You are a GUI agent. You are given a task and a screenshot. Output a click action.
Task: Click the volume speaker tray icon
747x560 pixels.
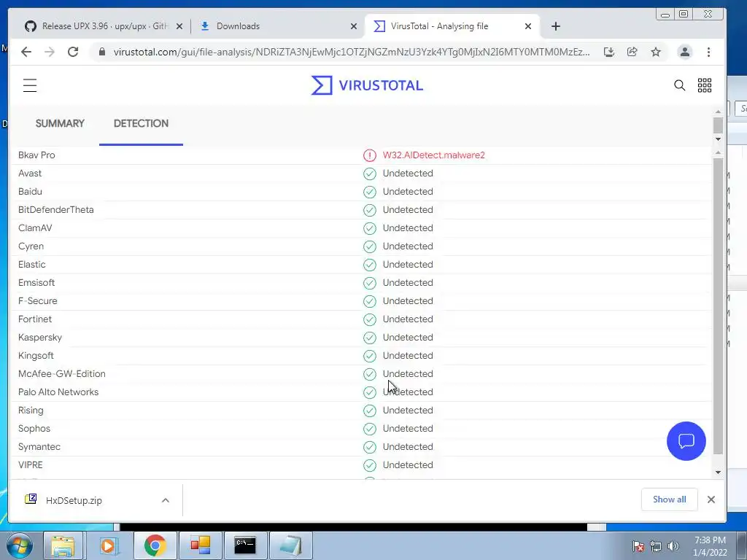coord(673,546)
